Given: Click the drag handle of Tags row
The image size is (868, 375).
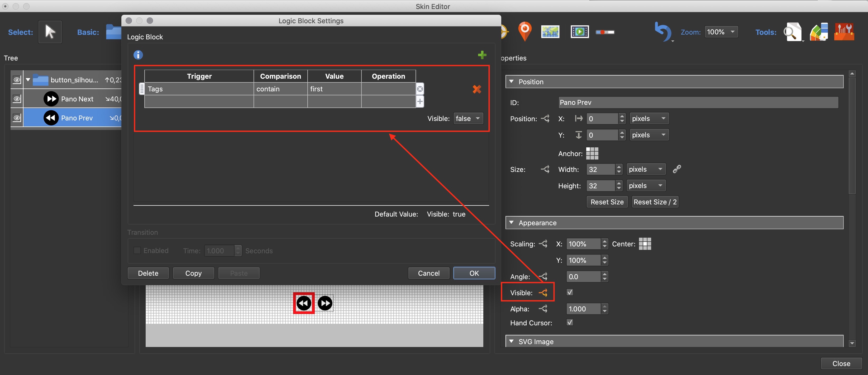Looking at the screenshot, I should (142, 89).
